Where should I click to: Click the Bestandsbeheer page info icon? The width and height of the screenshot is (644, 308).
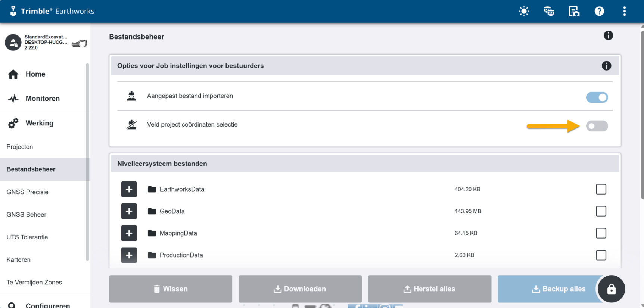[x=608, y=35]
